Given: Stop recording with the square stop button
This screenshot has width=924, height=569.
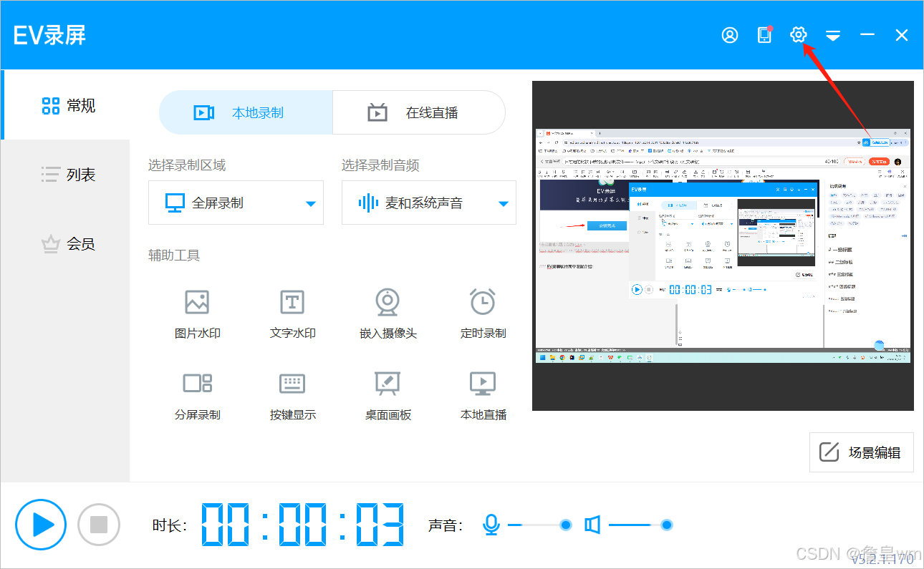Looking at the screenshot, I should click(99, 525).
